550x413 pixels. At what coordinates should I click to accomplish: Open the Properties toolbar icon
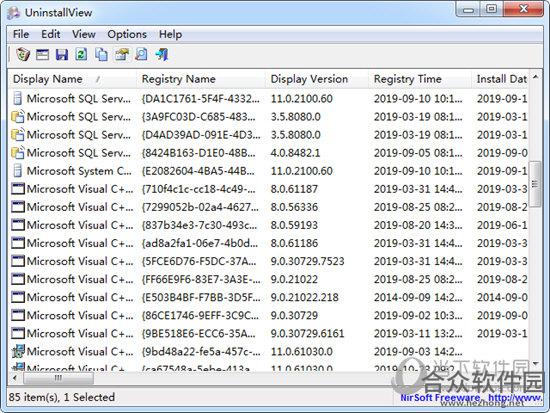click(x=42, y=55)
